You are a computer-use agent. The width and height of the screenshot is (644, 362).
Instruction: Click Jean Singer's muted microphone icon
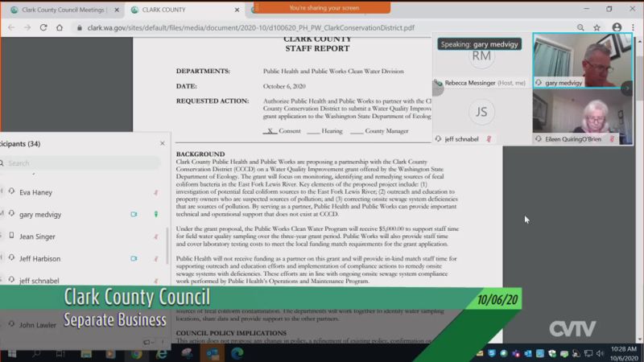coord(156,237)
